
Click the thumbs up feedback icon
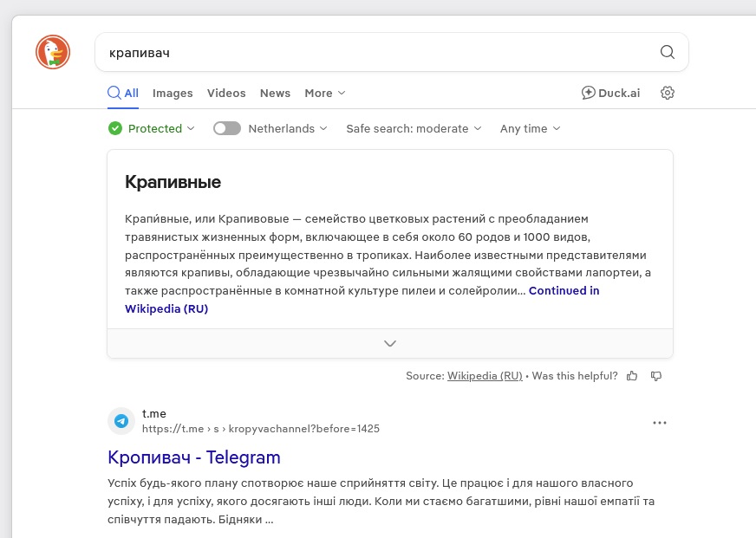pyautogui.click(x=632, y=376)
